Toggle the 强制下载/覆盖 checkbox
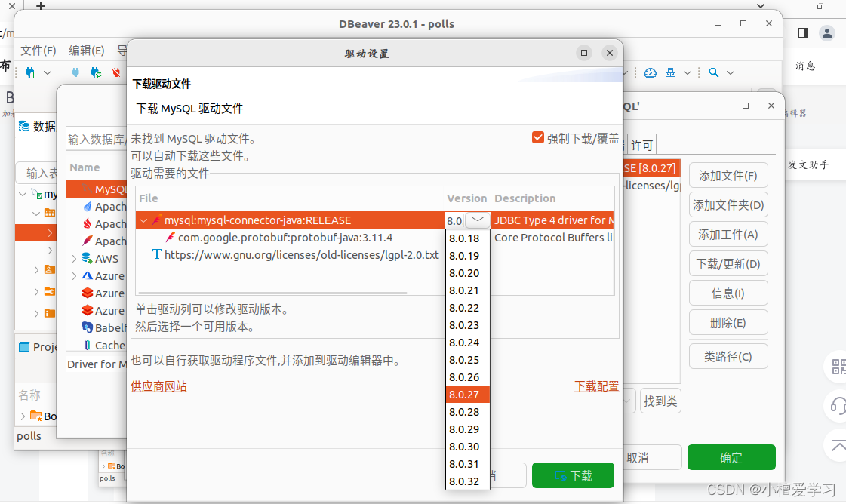This screenshot has height=504, width=846. coord(538,137)
